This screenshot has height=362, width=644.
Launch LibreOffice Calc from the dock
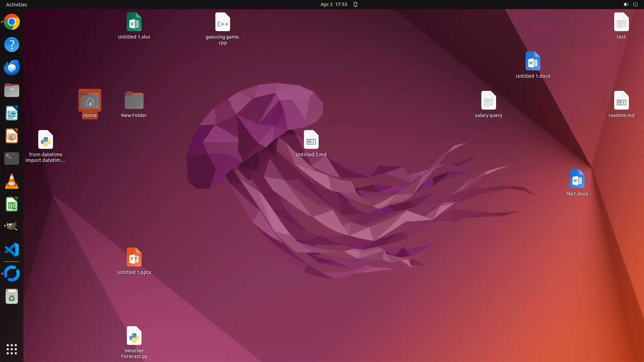coord(12,204)
